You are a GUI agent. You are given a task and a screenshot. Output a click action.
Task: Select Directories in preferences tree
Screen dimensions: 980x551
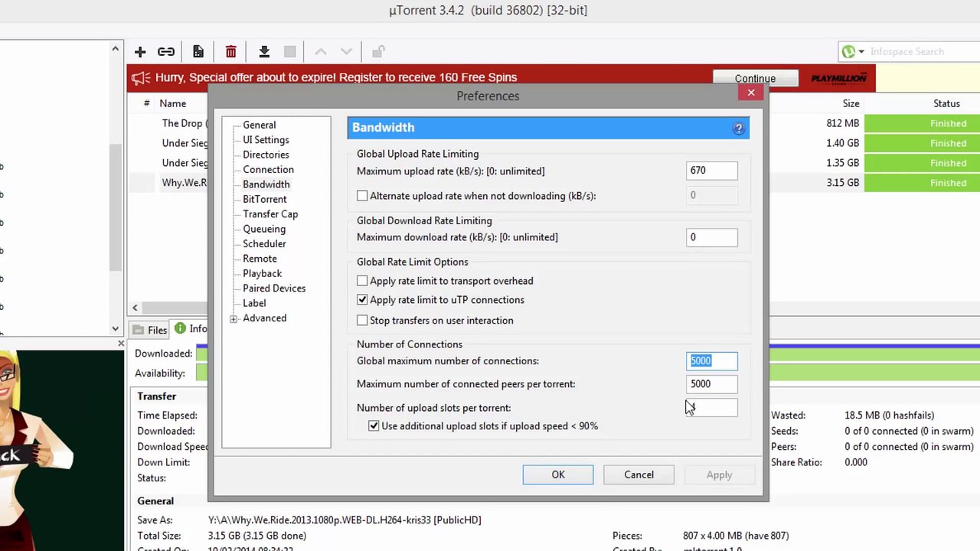[266, 155]
